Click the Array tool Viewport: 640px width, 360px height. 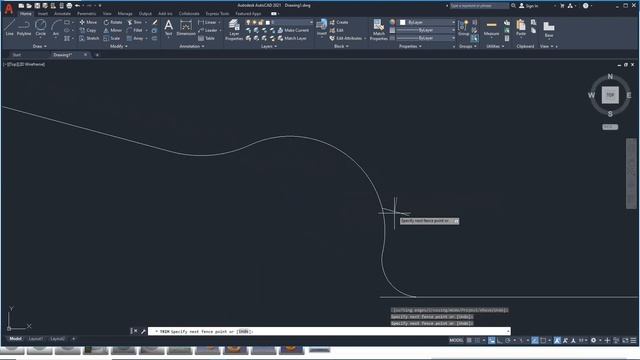pos(135,38)
